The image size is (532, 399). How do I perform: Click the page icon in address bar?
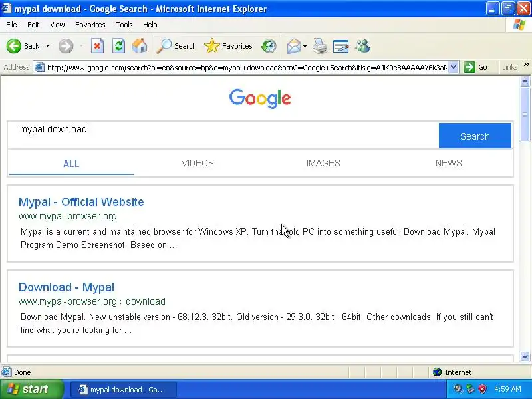(40, 68)
